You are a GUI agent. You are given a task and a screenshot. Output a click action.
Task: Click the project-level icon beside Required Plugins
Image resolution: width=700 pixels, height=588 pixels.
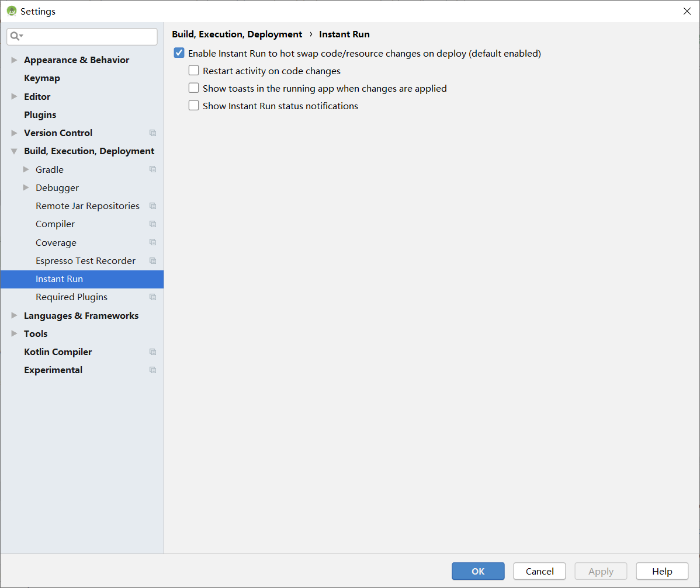[153, 297]
